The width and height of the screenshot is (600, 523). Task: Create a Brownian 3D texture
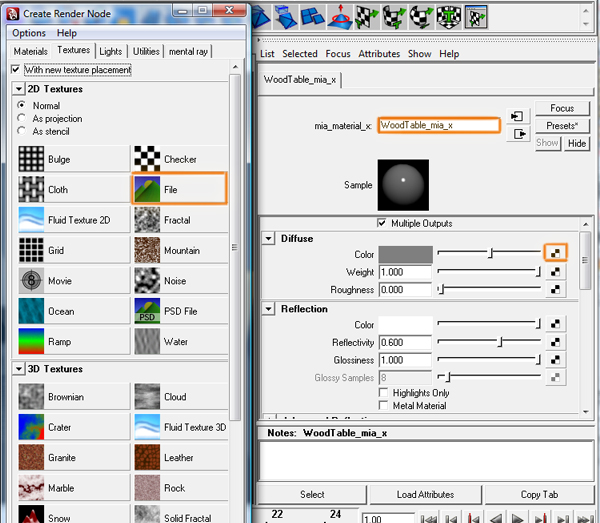pyautogui.click(x=74, y=397)
